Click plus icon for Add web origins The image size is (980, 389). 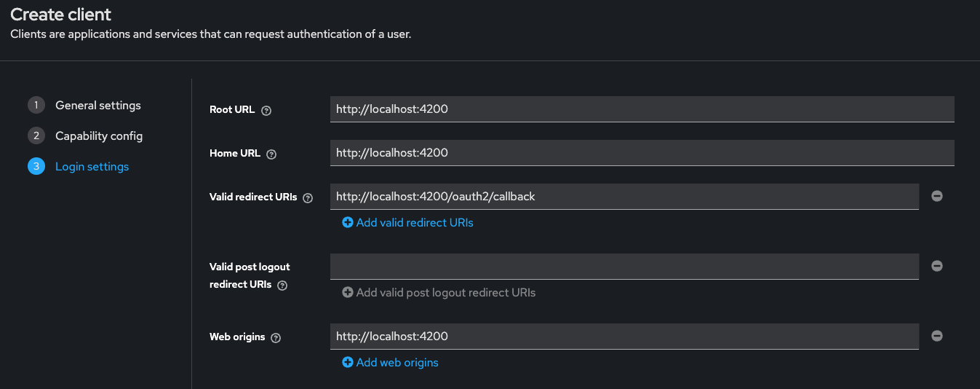(x=348, y=362)
